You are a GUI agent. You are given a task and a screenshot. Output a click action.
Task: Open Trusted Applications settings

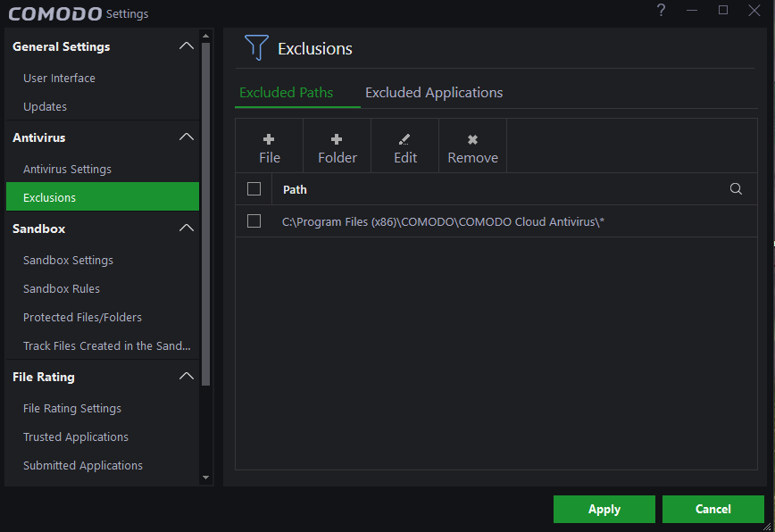click(76, 437)
